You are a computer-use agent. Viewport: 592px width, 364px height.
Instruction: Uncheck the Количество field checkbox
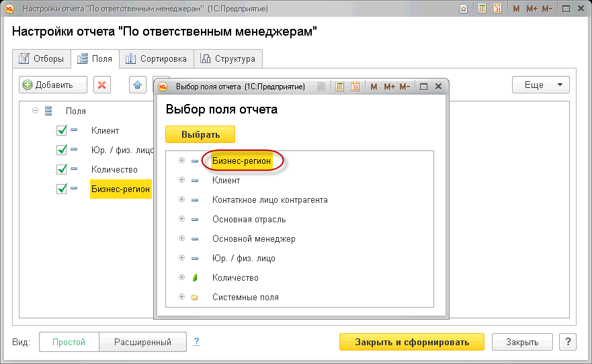[x=62, y=169]
